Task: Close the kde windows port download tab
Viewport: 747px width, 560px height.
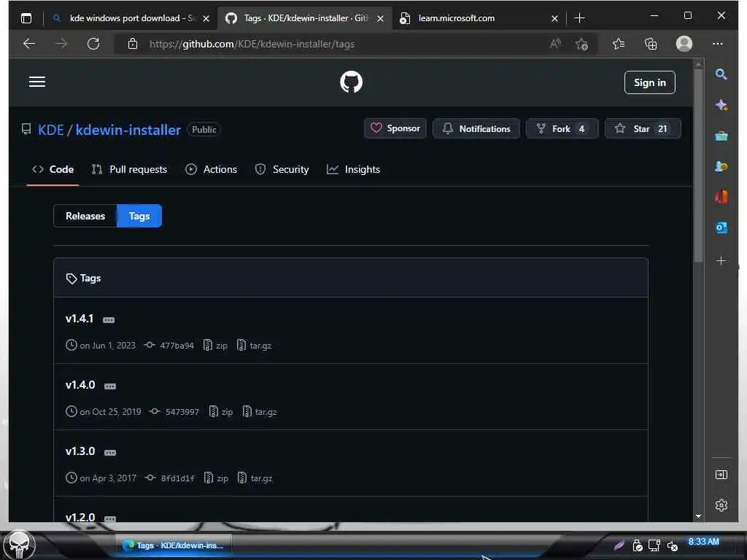Action: pos(206,18)
